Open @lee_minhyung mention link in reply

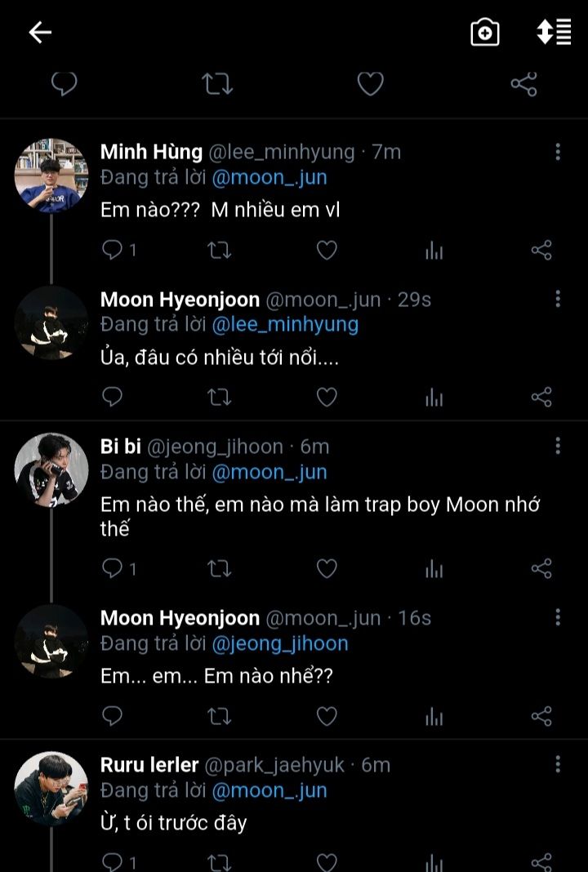285,324
